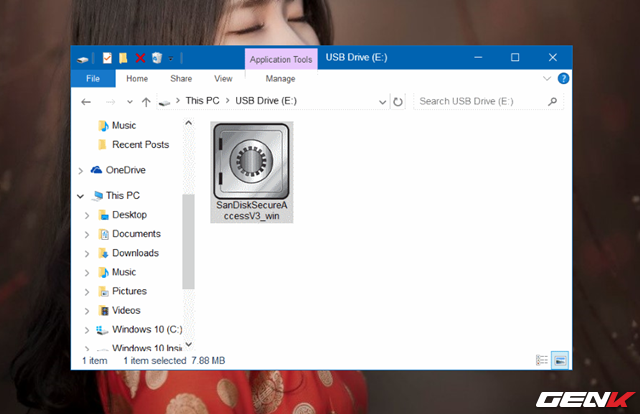Expand the Downloads tree node

pyautogui.click(x=87, y=254)
